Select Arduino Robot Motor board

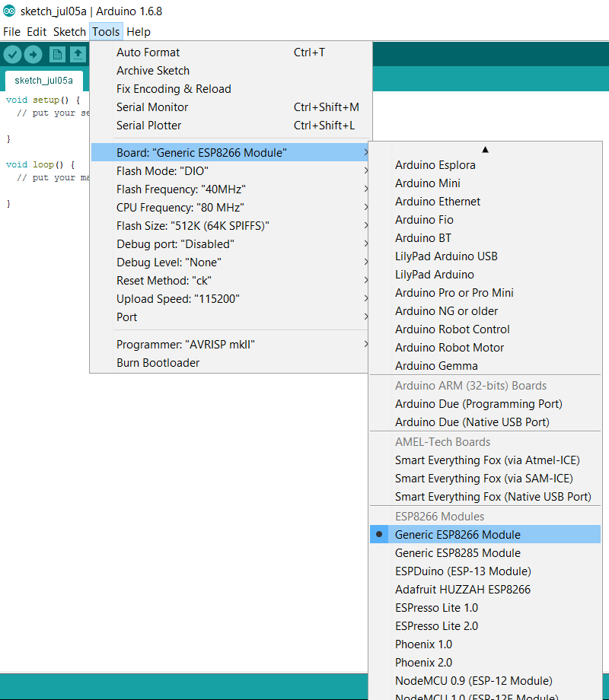pos(485,348)
